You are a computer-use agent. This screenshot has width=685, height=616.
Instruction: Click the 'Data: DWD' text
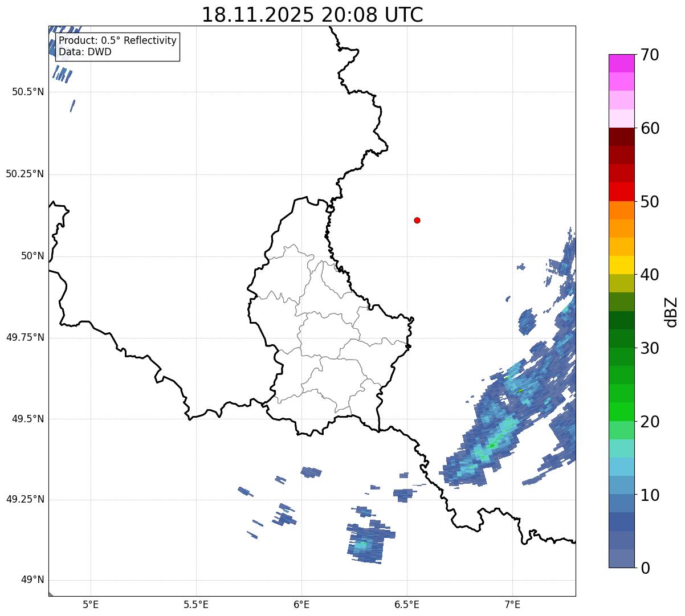click(x=85, y=52)
